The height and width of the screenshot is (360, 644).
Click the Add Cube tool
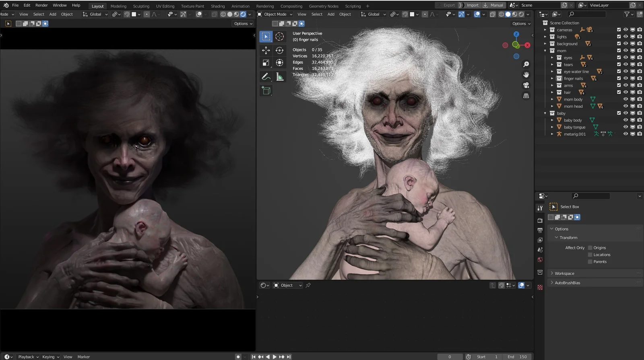pos(266,91)
